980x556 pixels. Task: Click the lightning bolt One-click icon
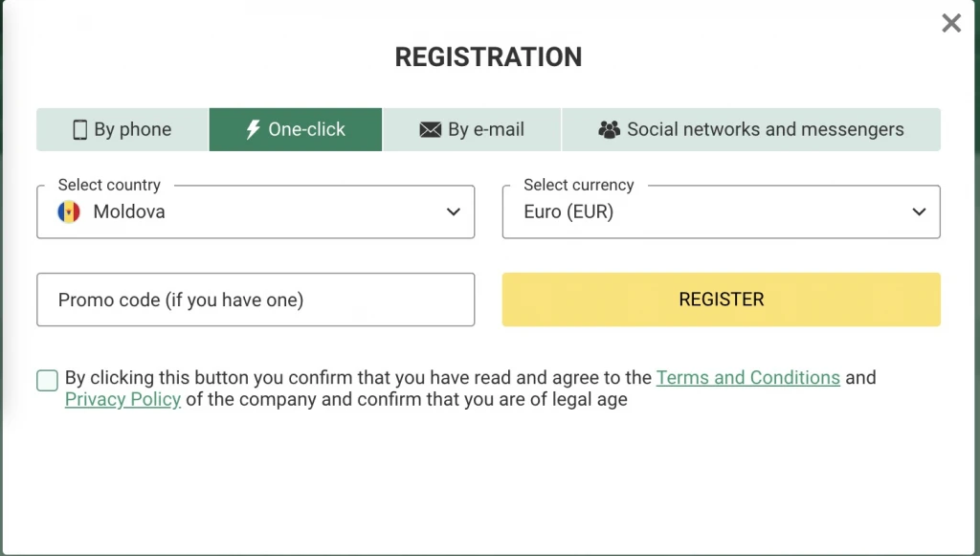pos(253,130)
